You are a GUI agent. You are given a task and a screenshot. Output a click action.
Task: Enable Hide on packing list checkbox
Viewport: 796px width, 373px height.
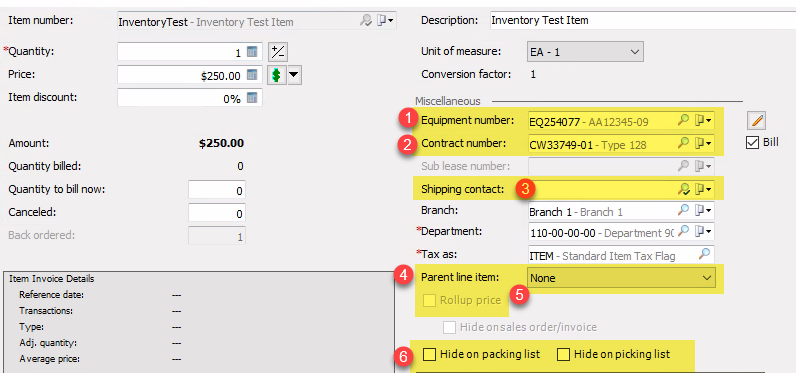429,354
